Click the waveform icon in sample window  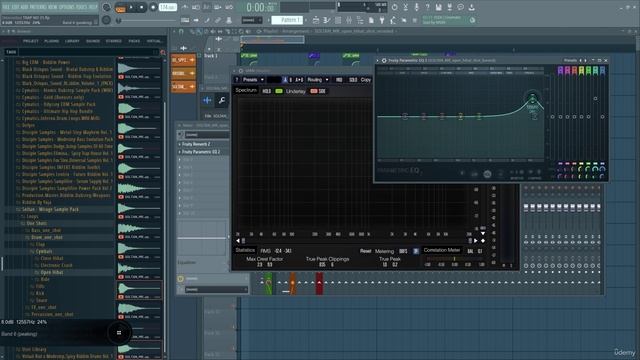(207, 100)
